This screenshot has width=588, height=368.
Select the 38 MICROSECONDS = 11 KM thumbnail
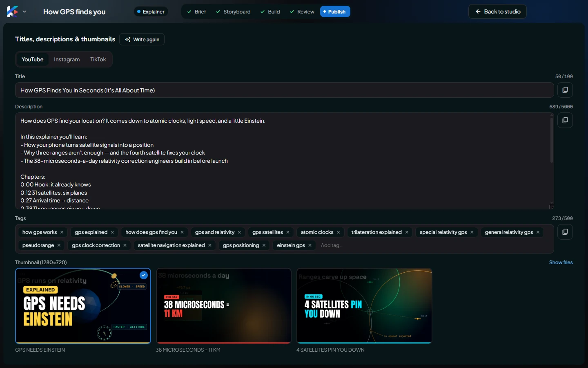tap(223, 306)
